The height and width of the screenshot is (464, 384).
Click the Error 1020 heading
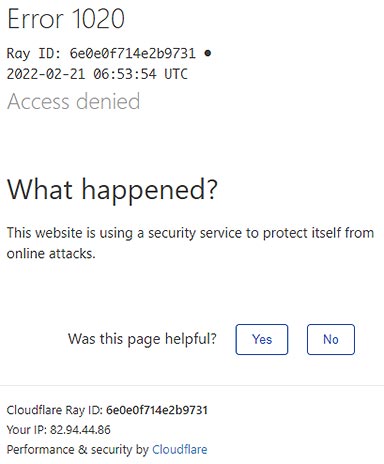pos(66,19)
